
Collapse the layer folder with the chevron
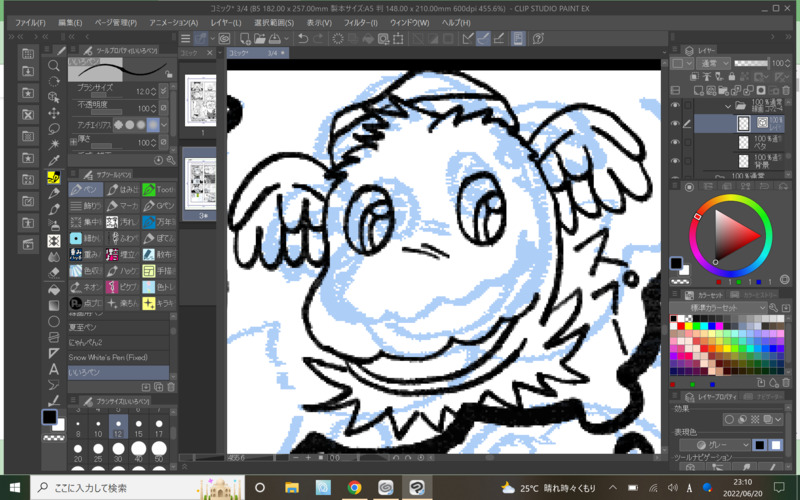pos(728,107)
